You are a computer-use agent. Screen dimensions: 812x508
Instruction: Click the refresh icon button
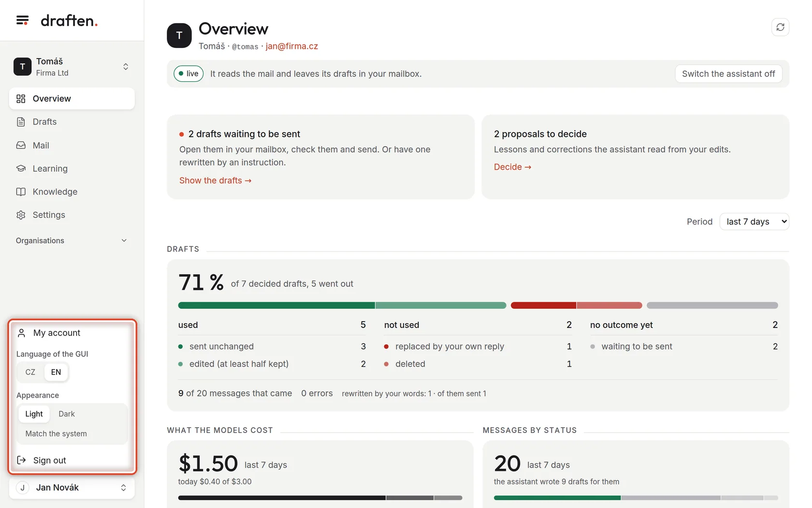(780, 27)
